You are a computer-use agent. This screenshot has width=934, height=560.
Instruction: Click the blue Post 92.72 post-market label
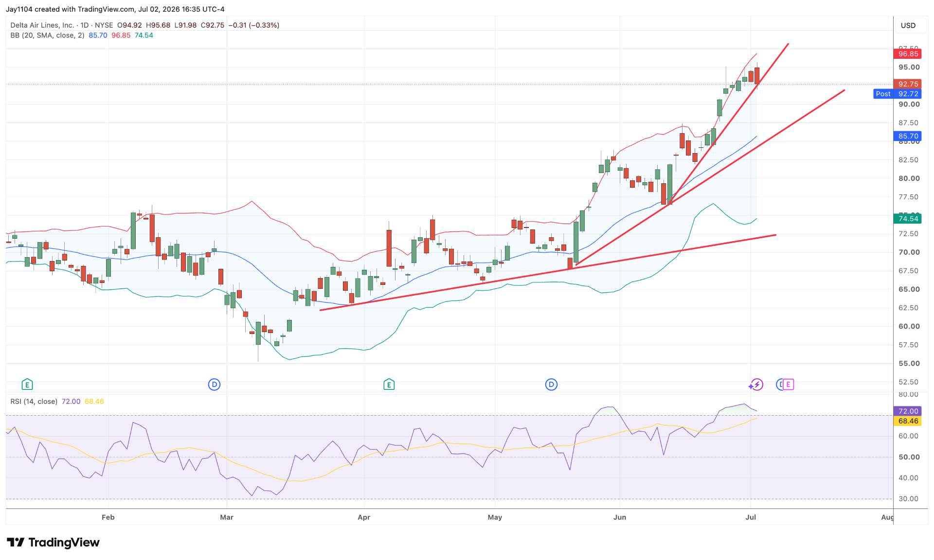(897, 94)
